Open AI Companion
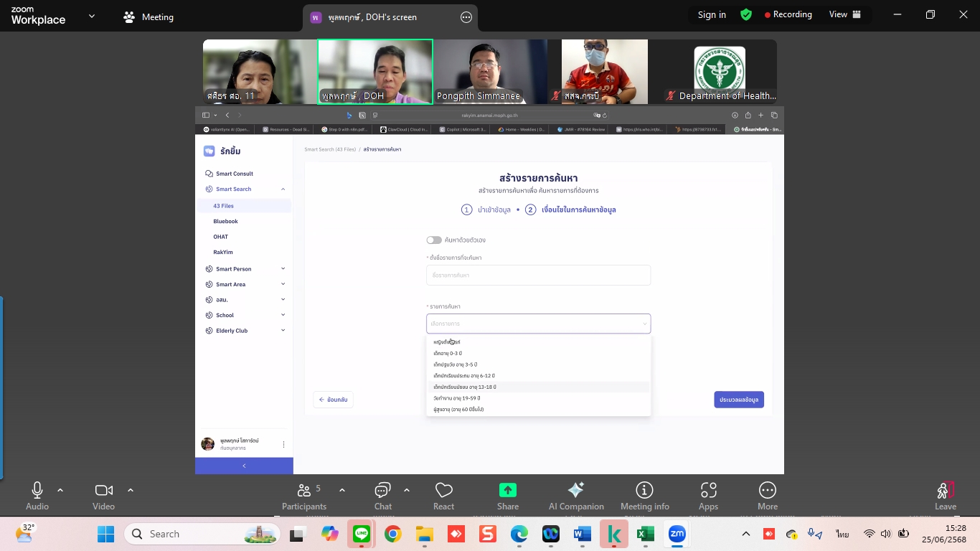 click(x=576, y=496)
